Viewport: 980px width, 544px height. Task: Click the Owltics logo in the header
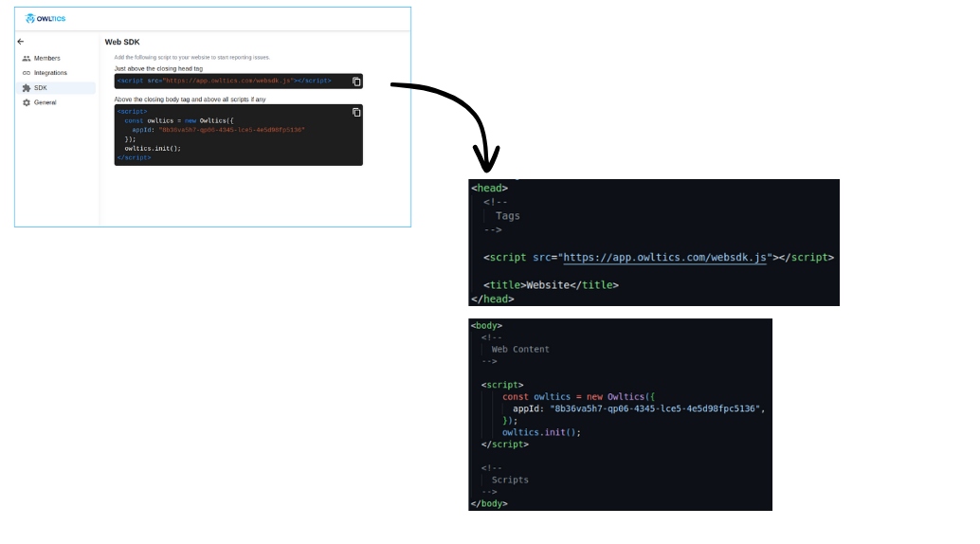click(x=45, y=19)
